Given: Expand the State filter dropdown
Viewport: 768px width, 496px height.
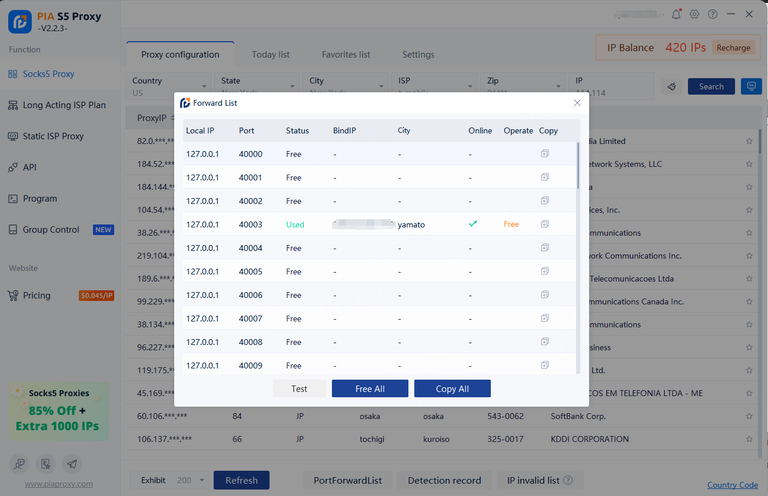Looking at the screenshot, I should point(258,87).
